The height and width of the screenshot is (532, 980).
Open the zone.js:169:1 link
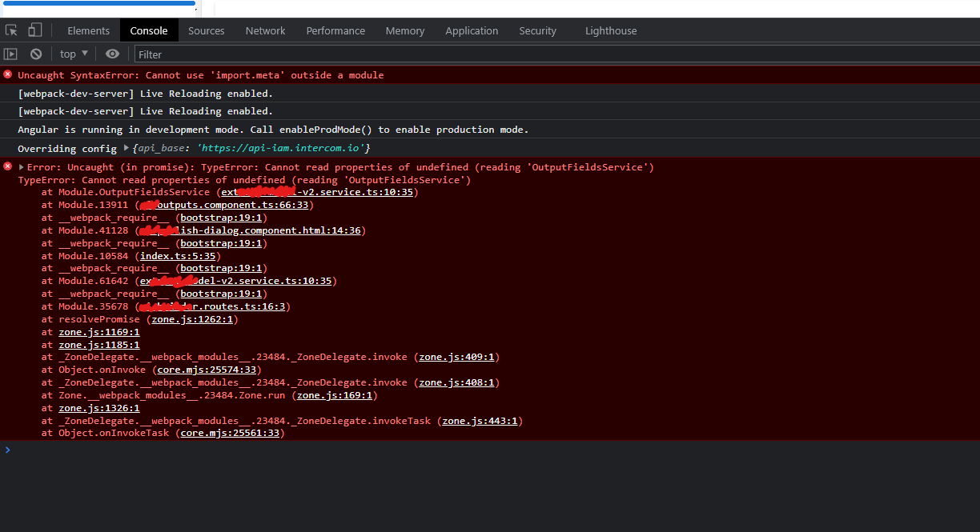tap(335, 395)
